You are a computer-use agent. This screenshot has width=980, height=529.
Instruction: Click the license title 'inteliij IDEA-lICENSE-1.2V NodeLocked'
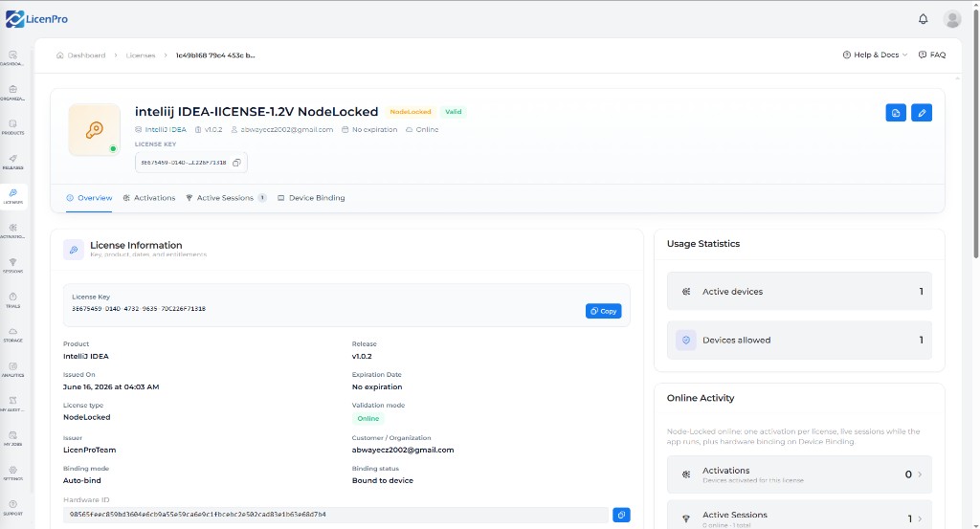(x=256, y=112)
